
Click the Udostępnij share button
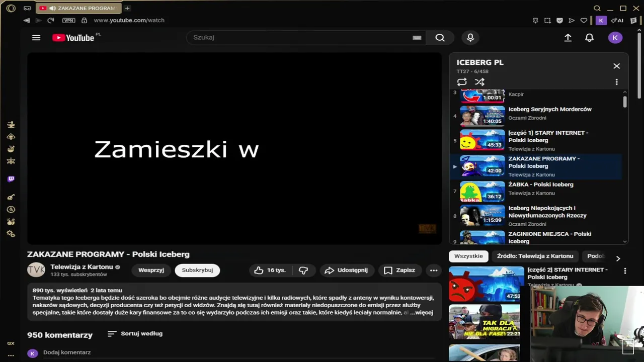click(347, 270)
